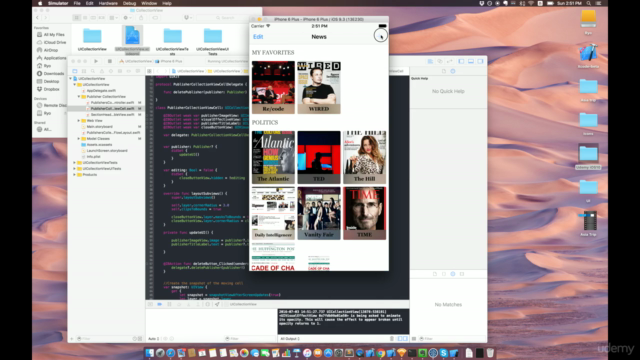Open the File menu
This screenshot has width=640, height=360.
(x=77, y=3)
